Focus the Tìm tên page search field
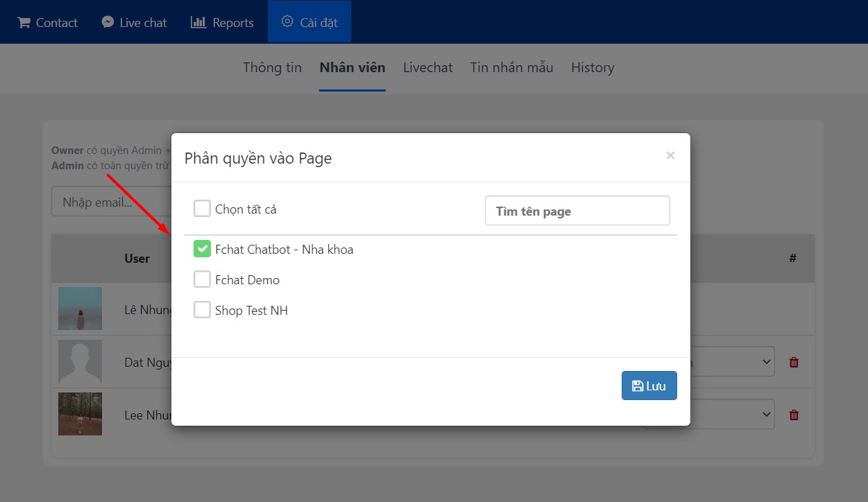The width and height of the screenshot is (868, 502). point(577,211)
